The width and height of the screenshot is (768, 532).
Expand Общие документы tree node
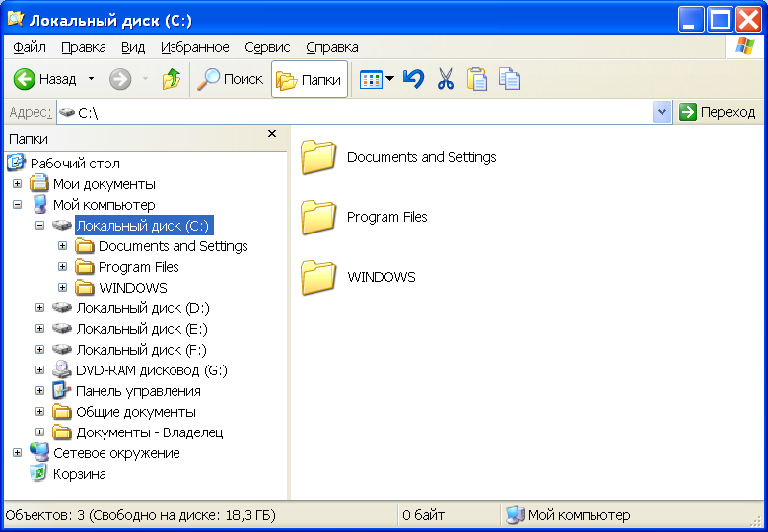click(x=40, y=411)
